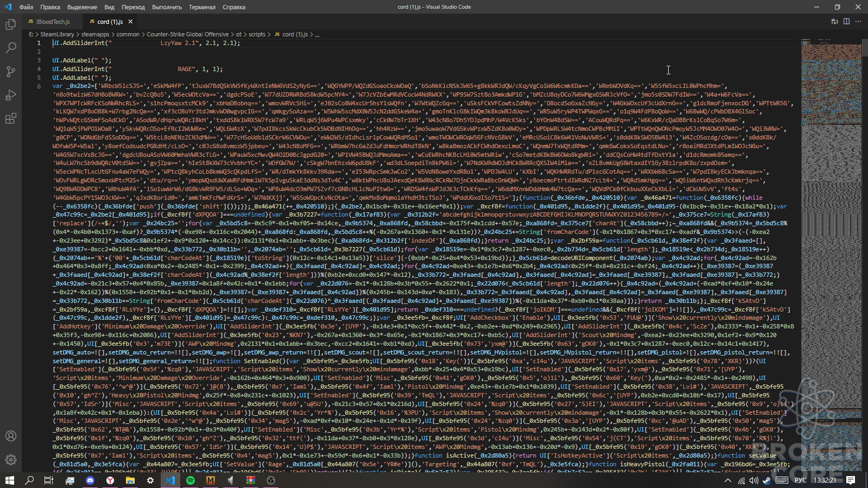Open Spotify from the taskbar
Image resolution: width=868 pixels, height=488 pixels.
(191, 480)
